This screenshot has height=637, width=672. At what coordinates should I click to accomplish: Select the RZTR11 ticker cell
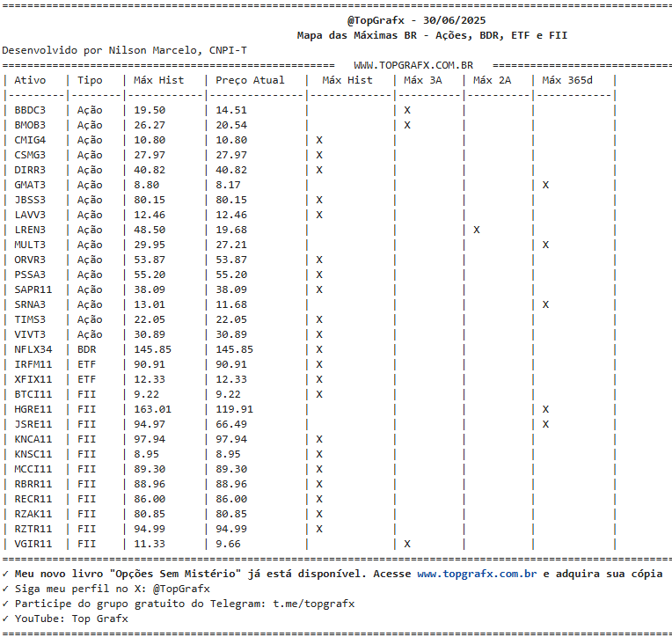coord(33,529)
